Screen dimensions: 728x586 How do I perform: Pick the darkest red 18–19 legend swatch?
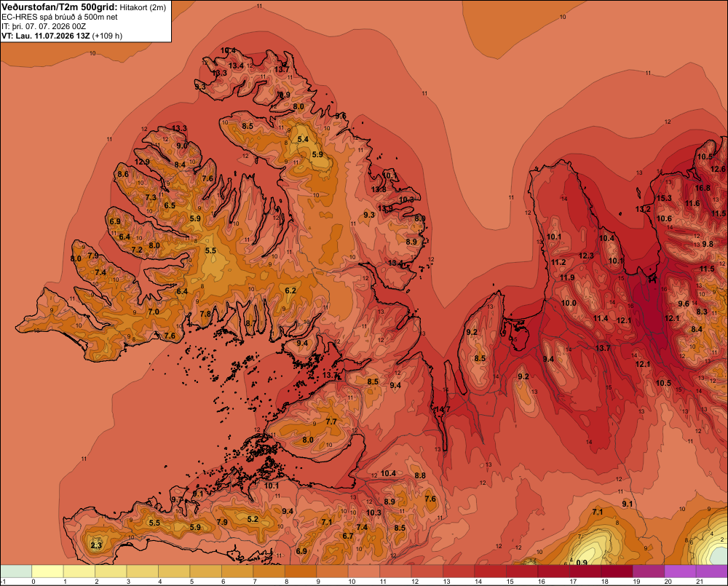click(x=617, y=571)
